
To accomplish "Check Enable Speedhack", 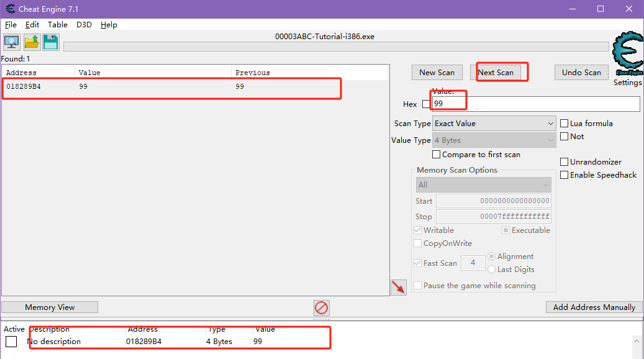I will point(565,175).
